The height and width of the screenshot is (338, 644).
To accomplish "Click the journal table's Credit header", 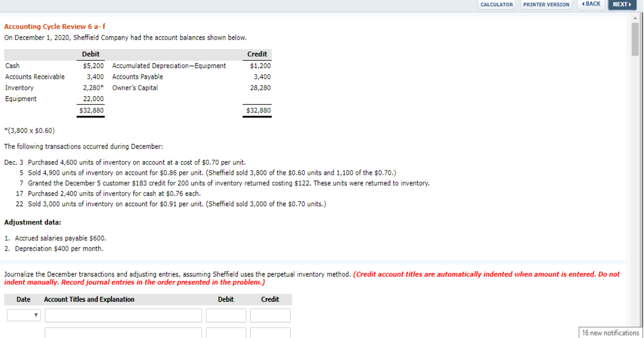I will tap(270, 299).
